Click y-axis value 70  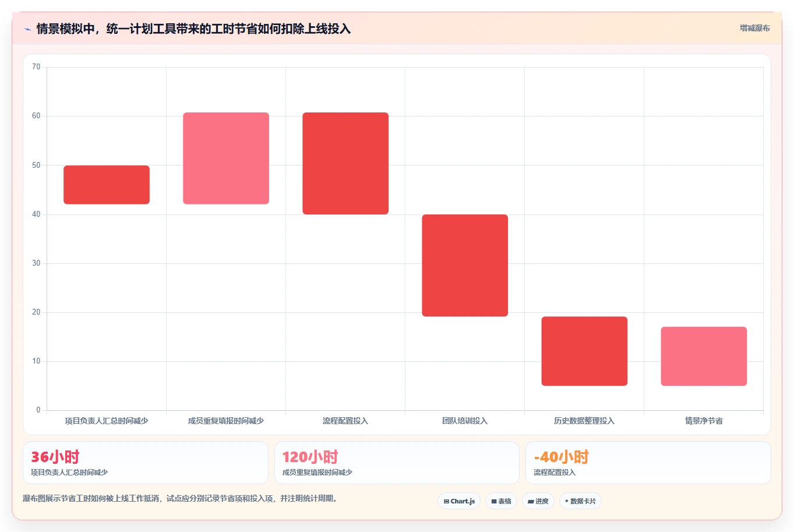point(36,67)
